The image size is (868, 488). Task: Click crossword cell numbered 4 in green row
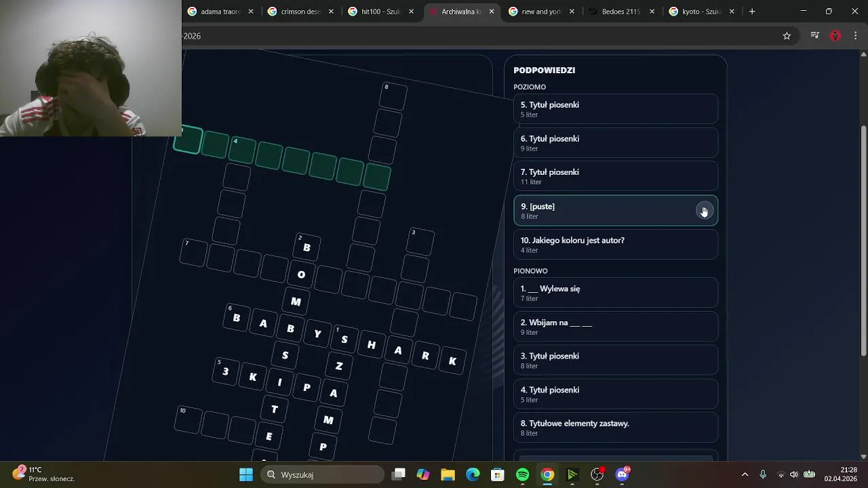coord(241,150)
